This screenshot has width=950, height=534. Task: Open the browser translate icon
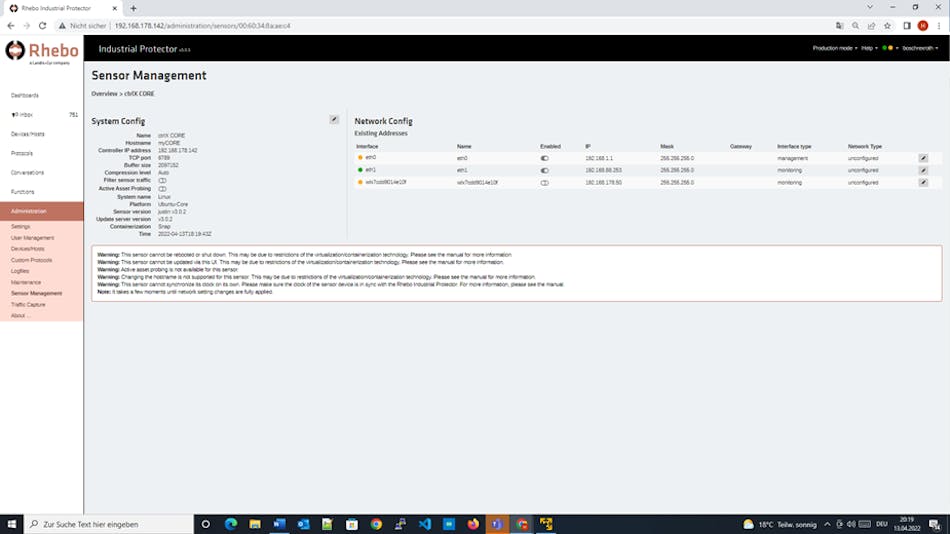click(x=839, y=26)
